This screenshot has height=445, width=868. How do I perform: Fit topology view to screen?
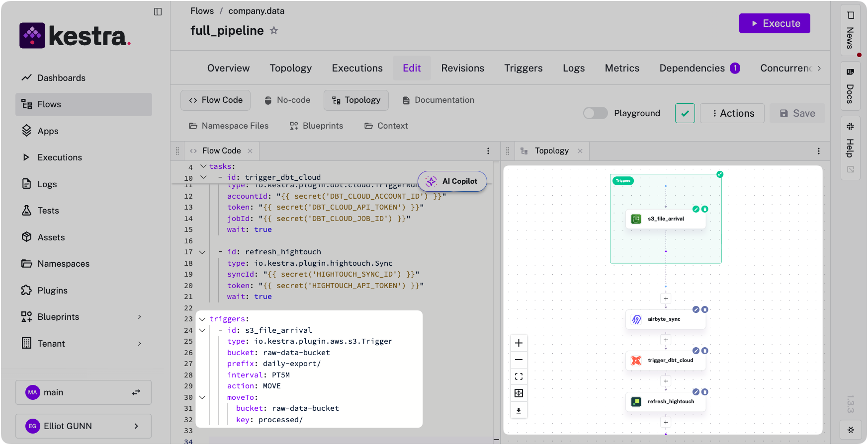[519, 376]
